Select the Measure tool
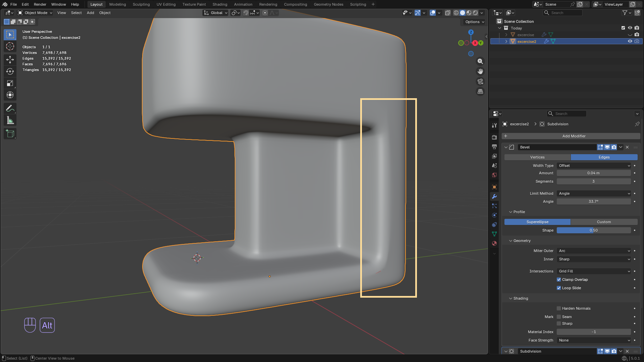The width and height of the screenshot is (644, 362). point(10,120)
